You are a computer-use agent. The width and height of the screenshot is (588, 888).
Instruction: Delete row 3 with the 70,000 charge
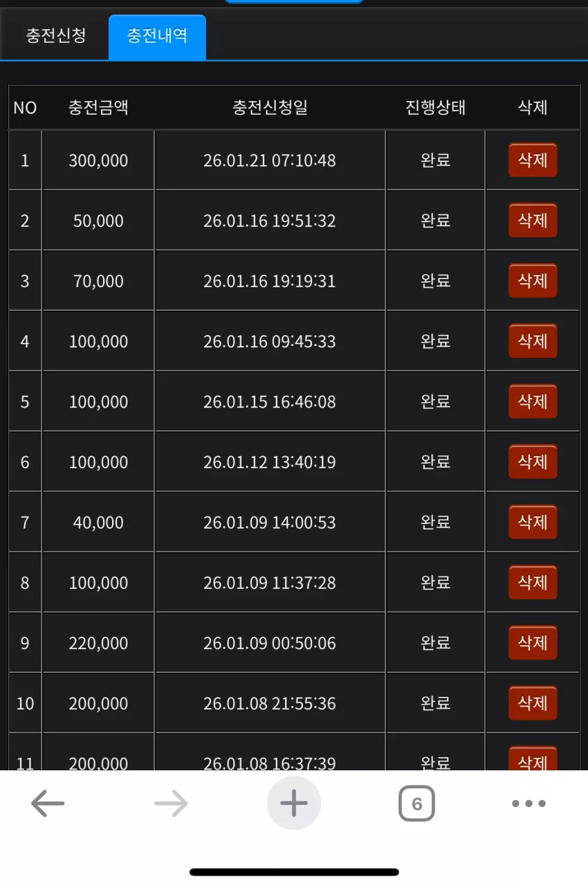(x=533, y=281)
